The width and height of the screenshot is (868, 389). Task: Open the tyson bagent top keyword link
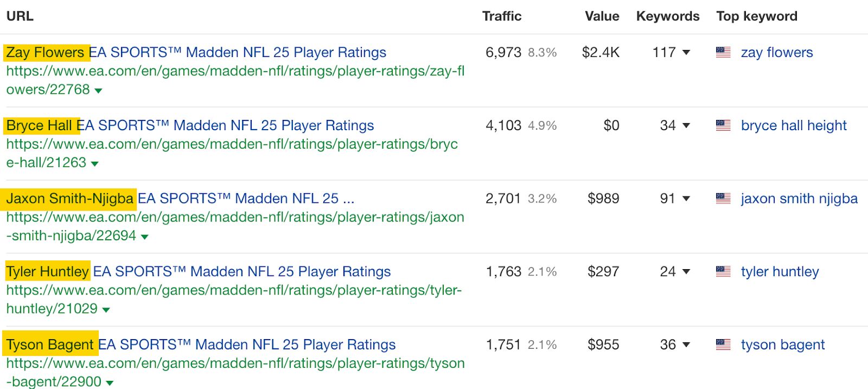pos(783,345)
